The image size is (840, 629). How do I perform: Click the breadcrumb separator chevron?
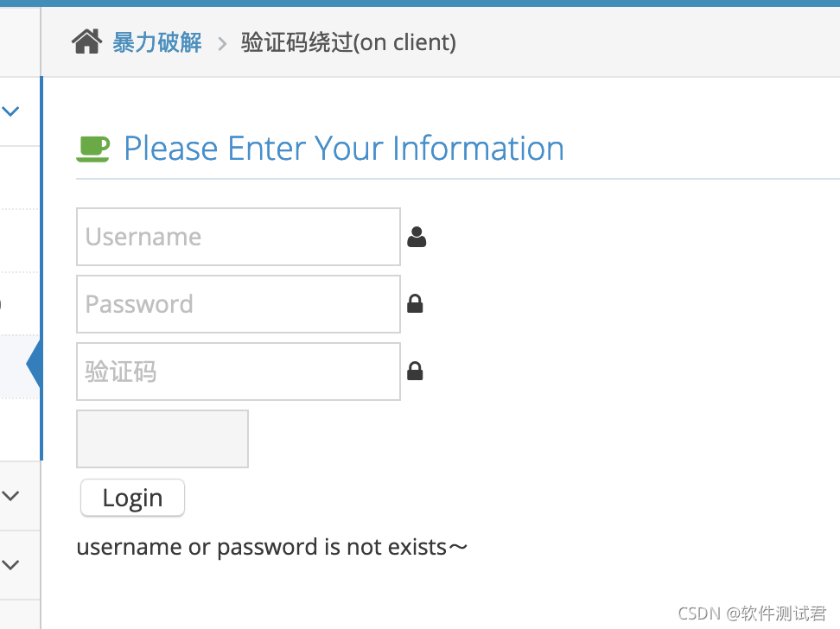tap(221, 41)
